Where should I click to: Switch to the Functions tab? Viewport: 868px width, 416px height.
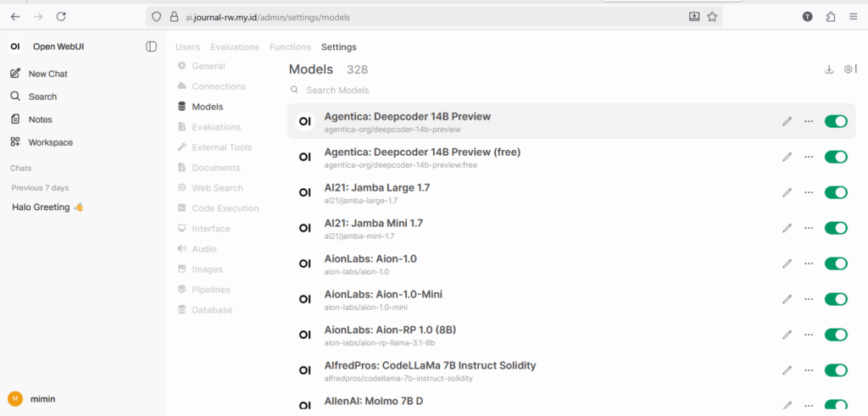pos(290,47)
